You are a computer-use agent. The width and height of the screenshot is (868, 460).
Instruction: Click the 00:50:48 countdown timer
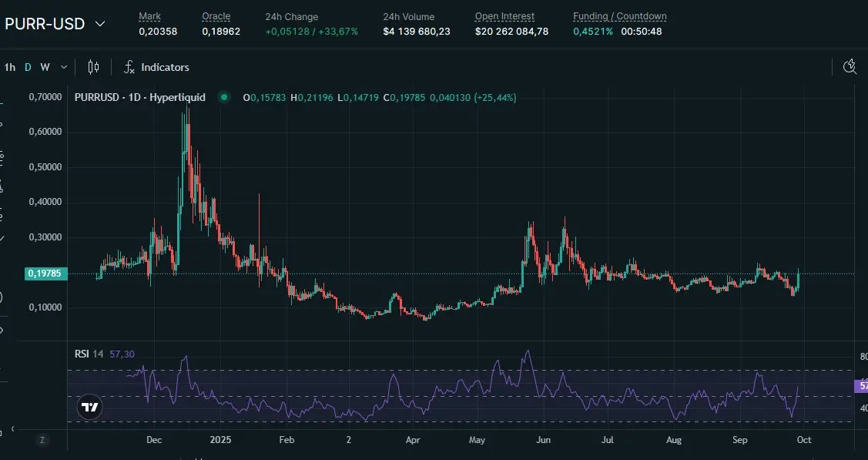coord(641,32)
